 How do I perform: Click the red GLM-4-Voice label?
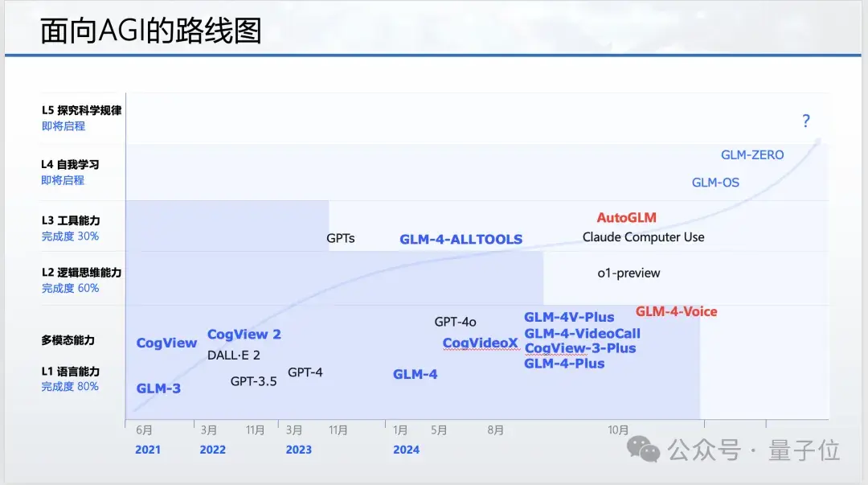(676, 311)
